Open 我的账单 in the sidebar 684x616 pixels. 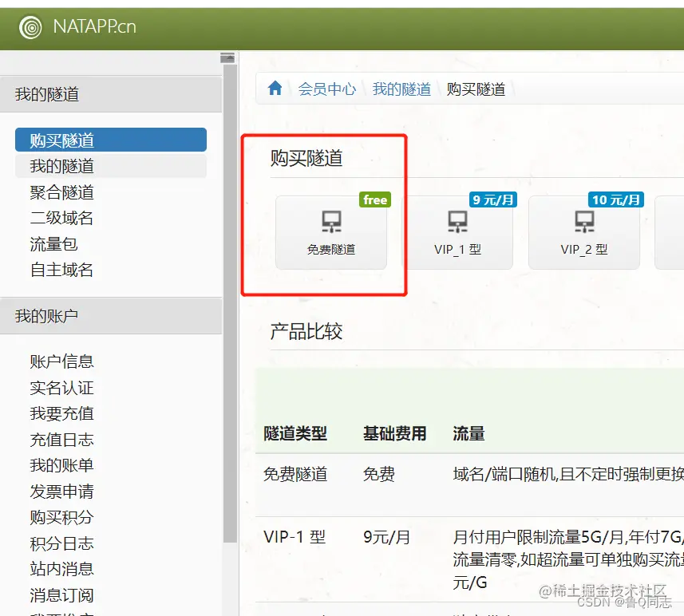tap(62, 465)
